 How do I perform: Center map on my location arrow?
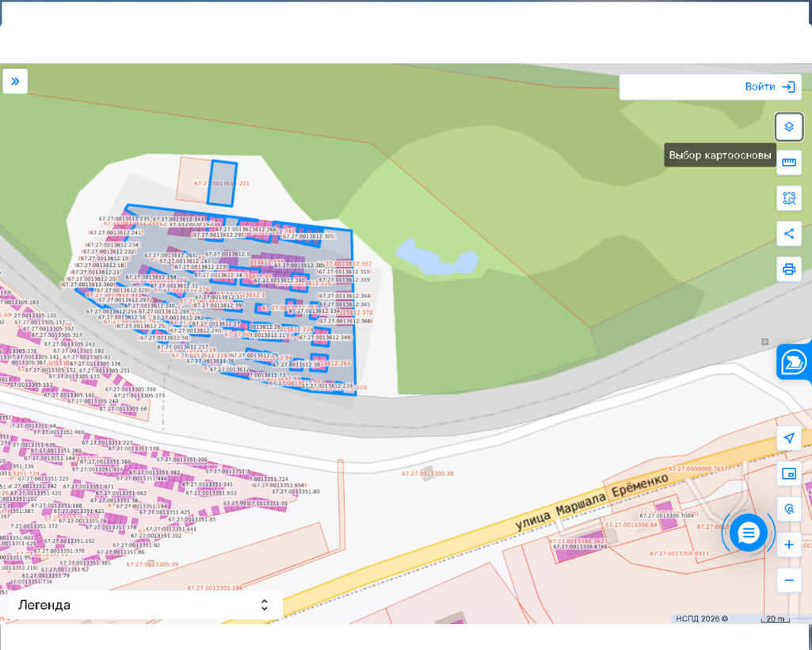(788, 438)
